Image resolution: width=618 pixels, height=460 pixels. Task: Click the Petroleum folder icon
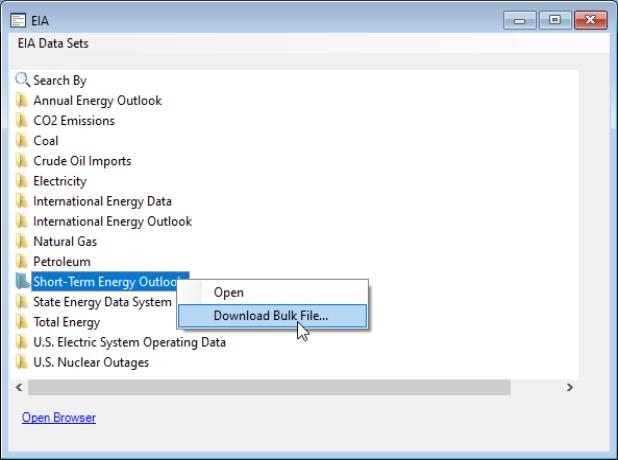point(22,262)
